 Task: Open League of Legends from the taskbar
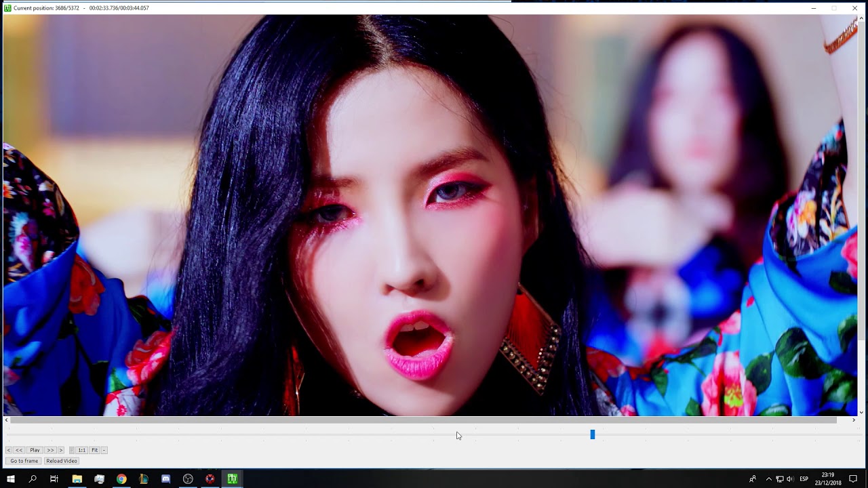coord(144,479)
